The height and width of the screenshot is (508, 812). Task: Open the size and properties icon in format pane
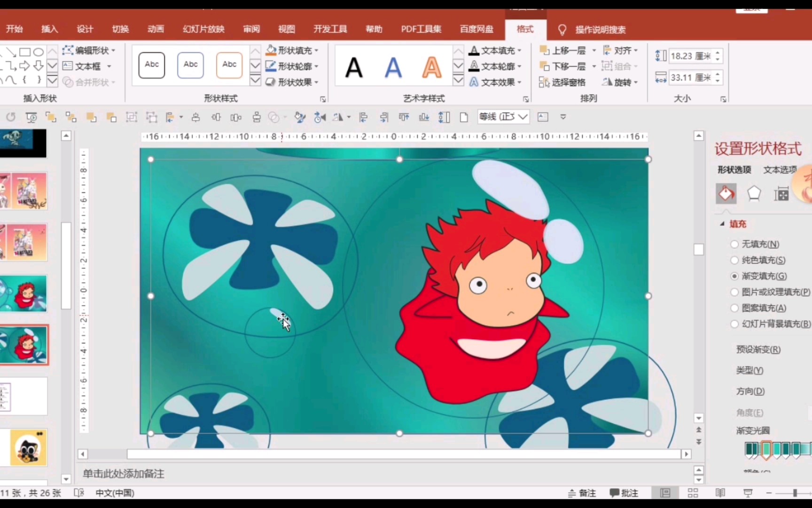coord(781,194)
